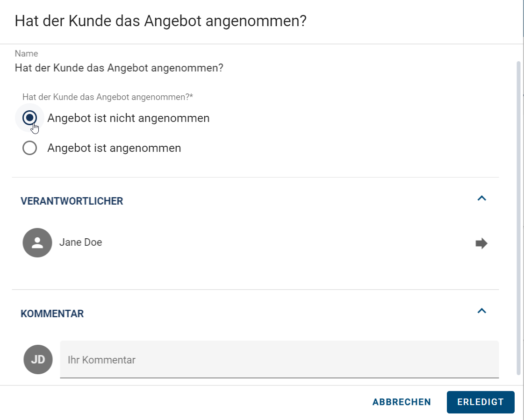Choose the accepted offer radio option

click(x=29, y=148)
